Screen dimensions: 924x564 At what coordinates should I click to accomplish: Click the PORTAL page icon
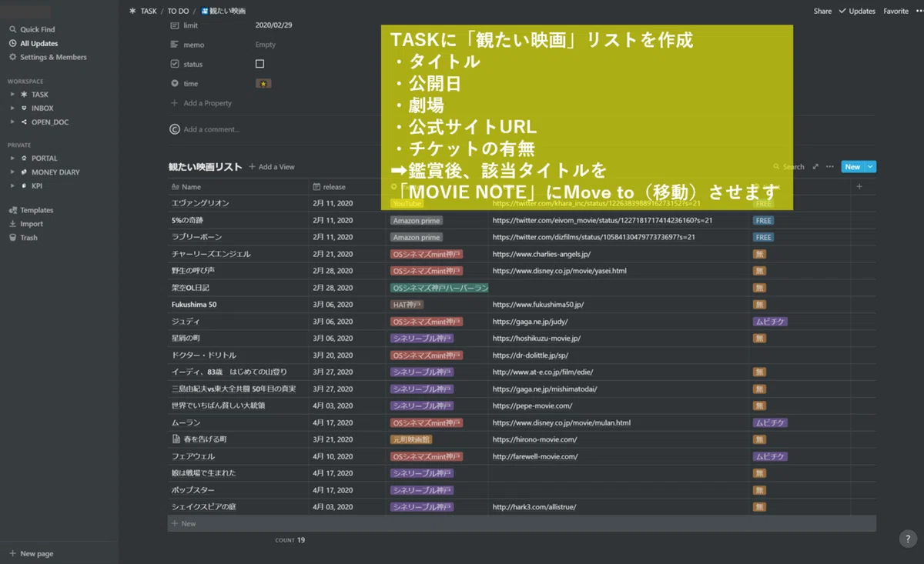pyautogui.click(x=24, y=159)
